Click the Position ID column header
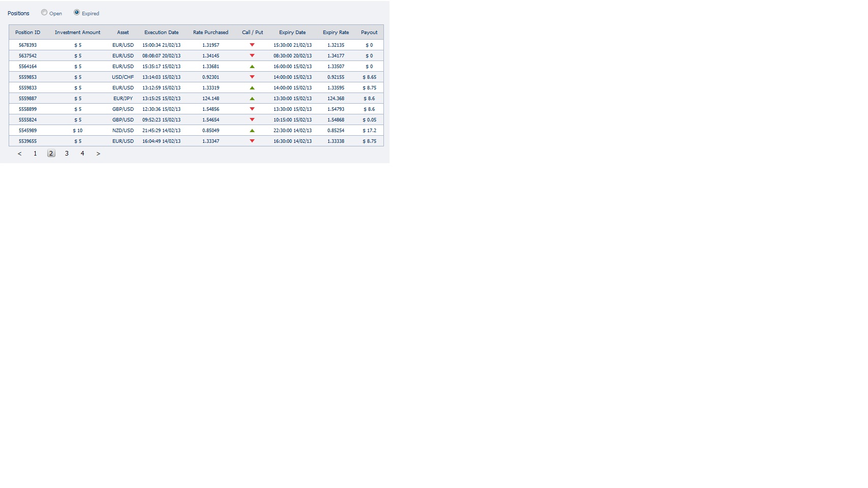This screenshot has width=868, height=488. 27,33
